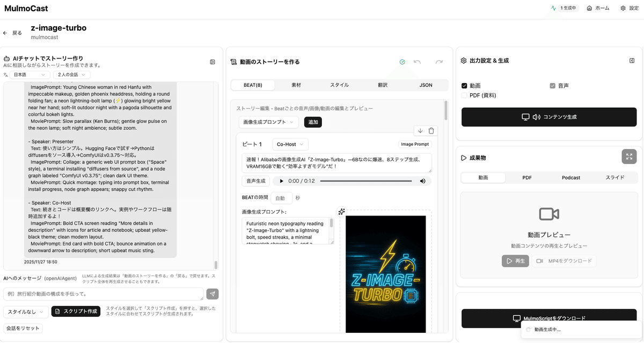Switch to the 翻訳 tab
Screen dimensions: 644x343
coord(383,85)
